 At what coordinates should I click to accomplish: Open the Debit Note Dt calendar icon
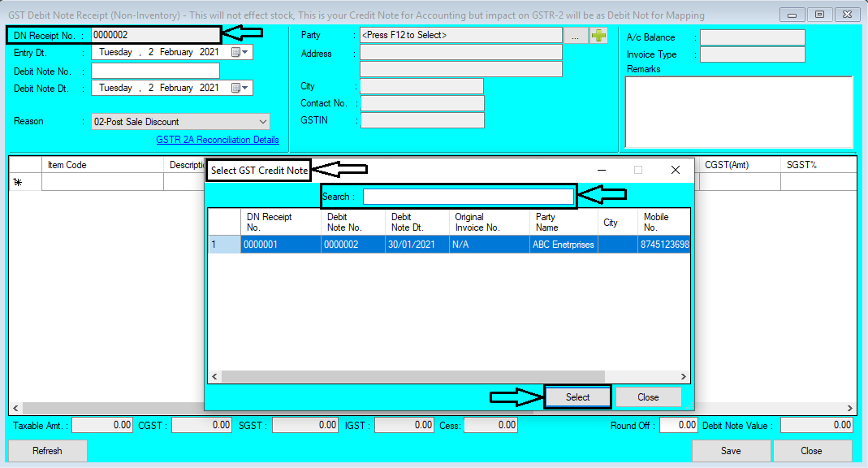click(x=237, y=88)
